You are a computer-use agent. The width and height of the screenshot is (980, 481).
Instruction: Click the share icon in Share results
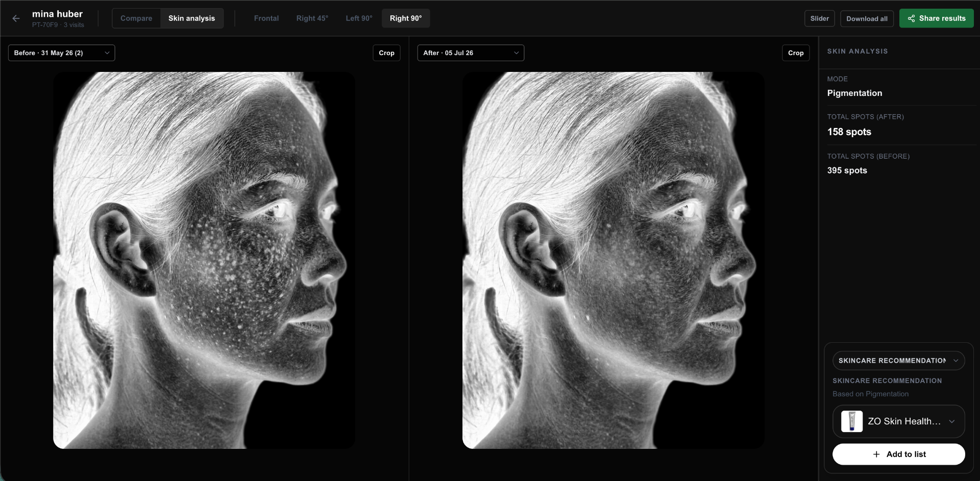point(911,18)
